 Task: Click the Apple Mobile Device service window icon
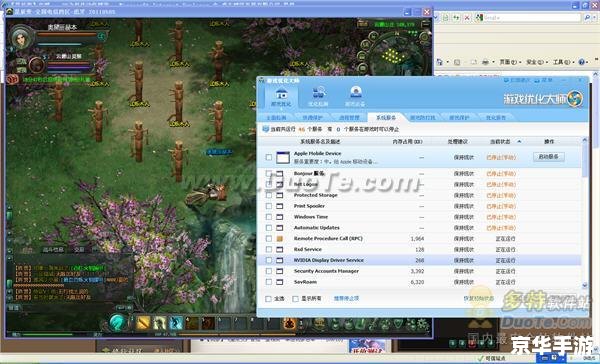(x=283, y=157)
